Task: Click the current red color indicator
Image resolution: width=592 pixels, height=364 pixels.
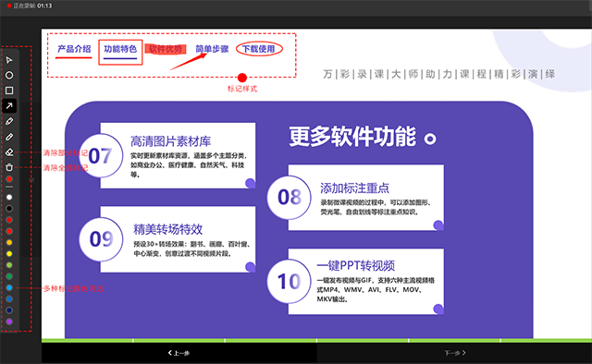Action: tap(9, 179)
